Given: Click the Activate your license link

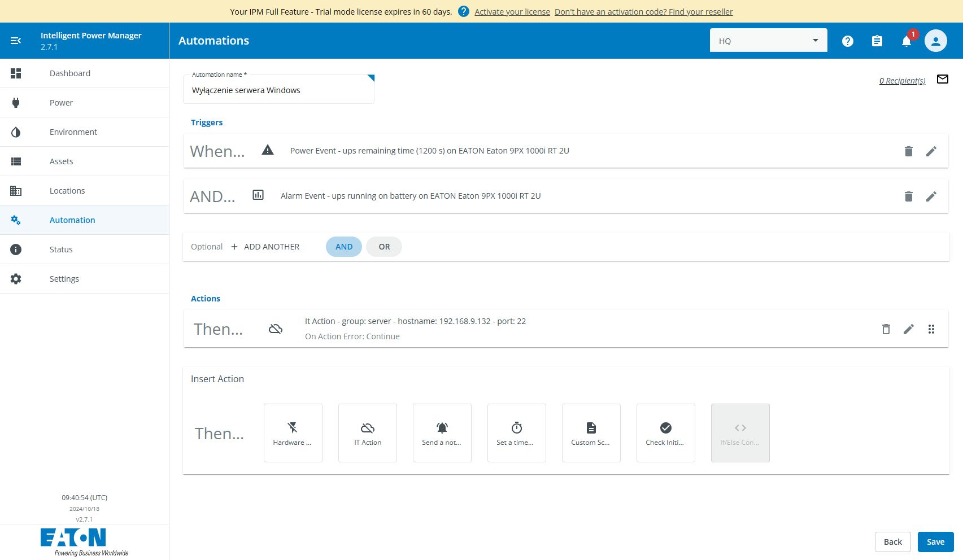Looking at the screenshot, I should click(x=512, y=12).
